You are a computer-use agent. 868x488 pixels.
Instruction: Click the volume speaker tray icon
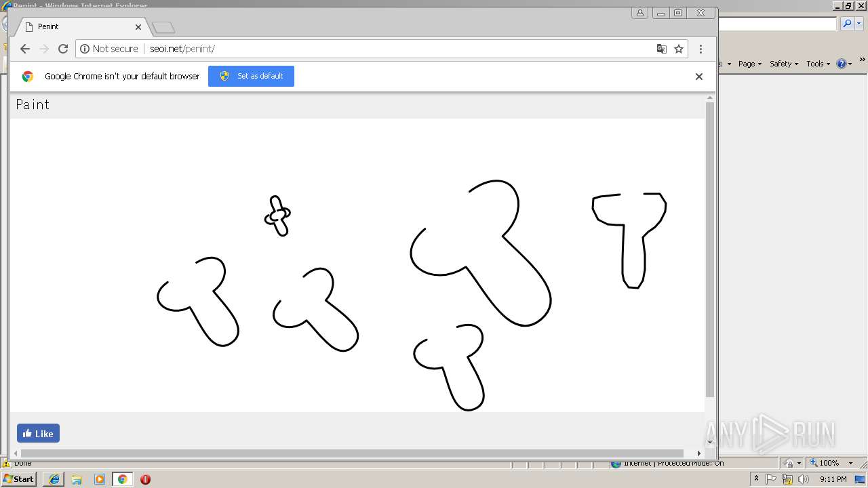coord(804,479)
